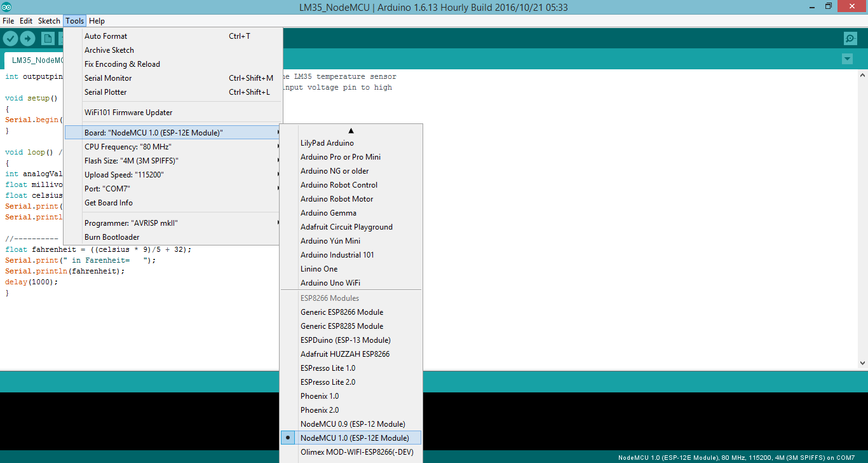This screenshot has height=463, width=868.
Task: Select Arduino Robot Control board
Action: (x=351, y=185)
